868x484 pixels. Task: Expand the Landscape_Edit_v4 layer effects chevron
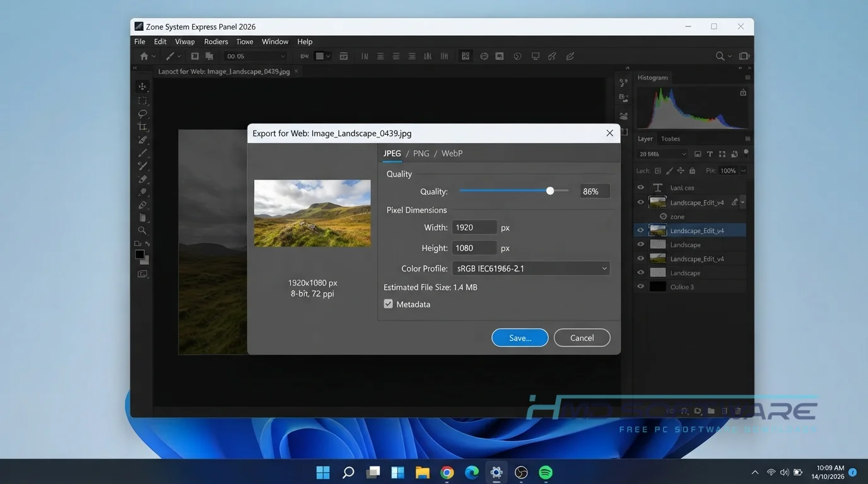pyautogui.click(x=742, y=202)
